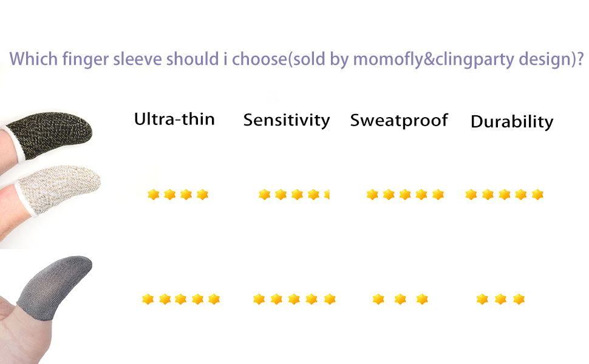Click the half star in top-row Sensitivity rating
Viewport: 589px width, 364px height.
click(327, 195)
